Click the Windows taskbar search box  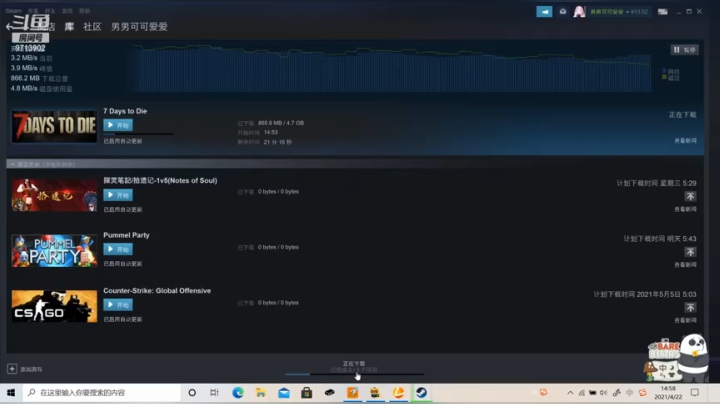point(101,393)
